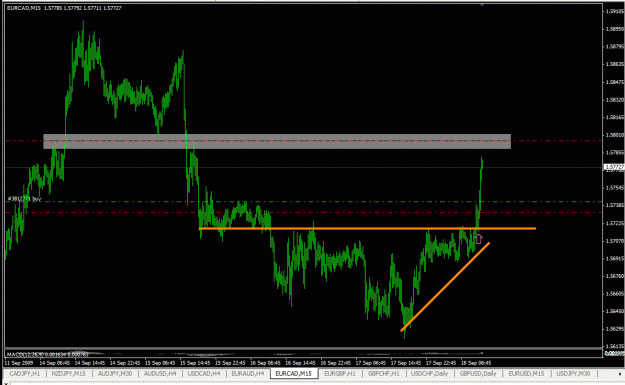This screenshot has height=385, width=625.
Task: Select the gray rectangle resistance zone
Action: [x=277, y=141]
